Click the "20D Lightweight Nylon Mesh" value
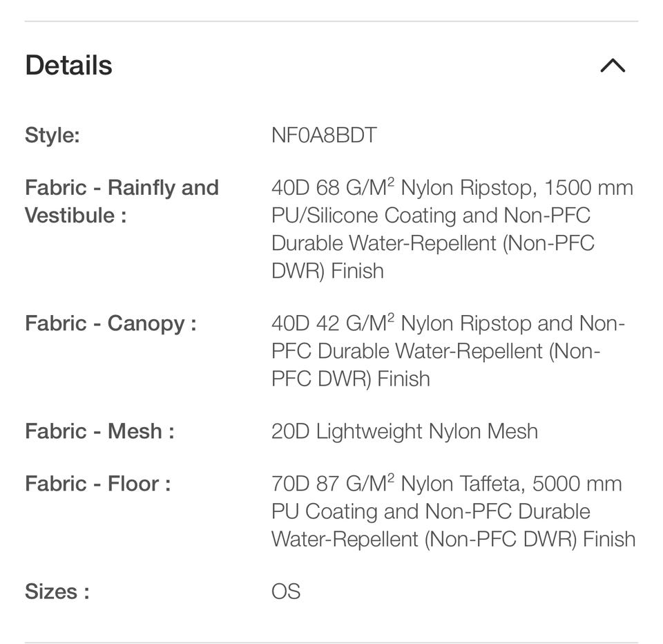663x644 pixels. coord(404,431)
